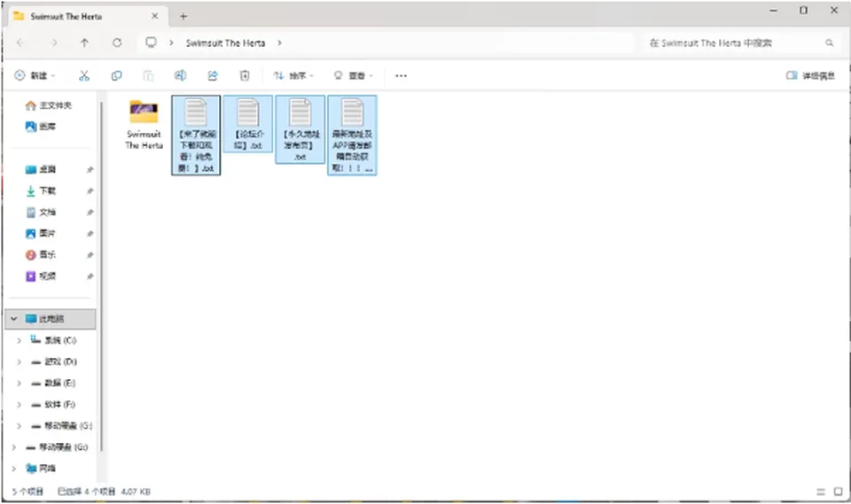This screenshot has width=851, height=504.
Task: Go up one folder level arrow
Action: pyautogui.click(x=84, y=43)
